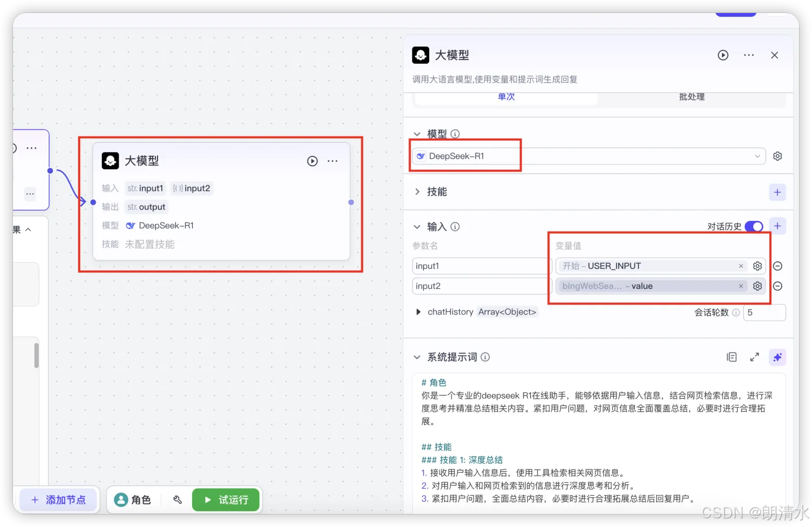812x527 pixels.
Task: Start workflow with 试运行 button
Action: click(x=226, y=500)
